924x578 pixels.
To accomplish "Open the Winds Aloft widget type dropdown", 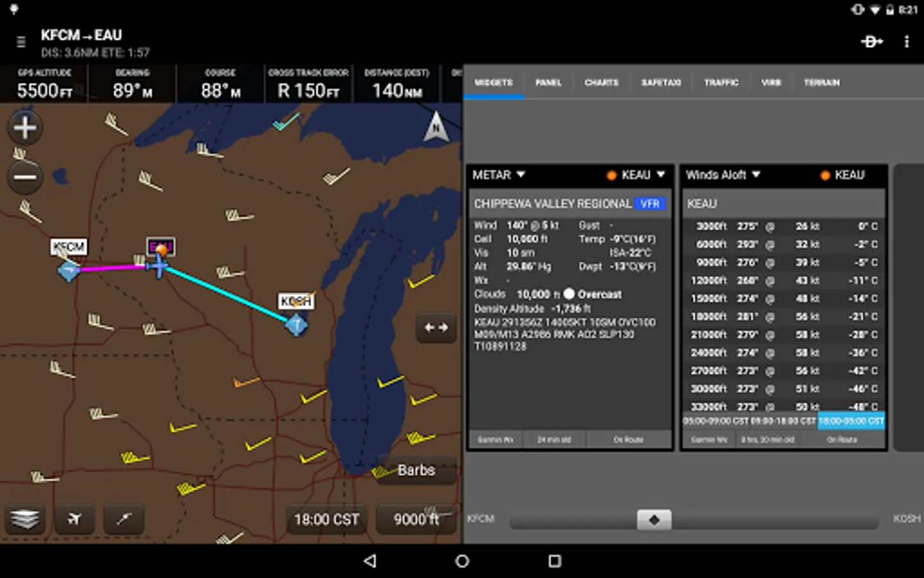I will [723, 175].
